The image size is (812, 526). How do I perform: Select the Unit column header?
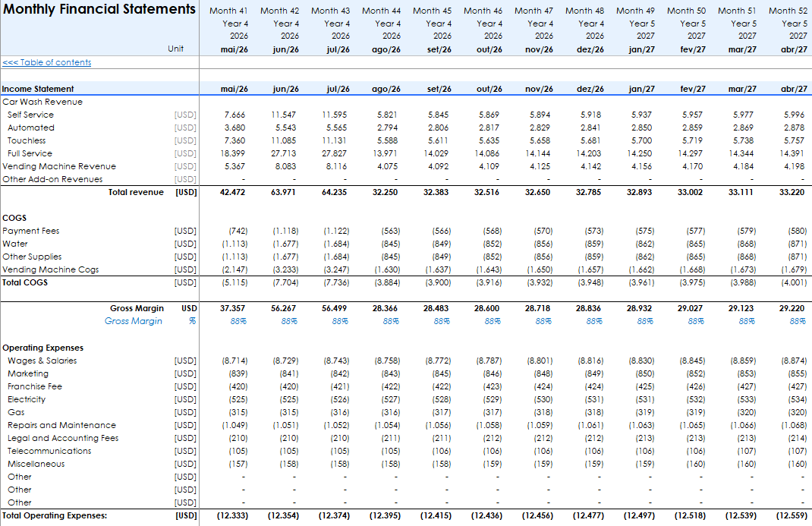(176, 49)
